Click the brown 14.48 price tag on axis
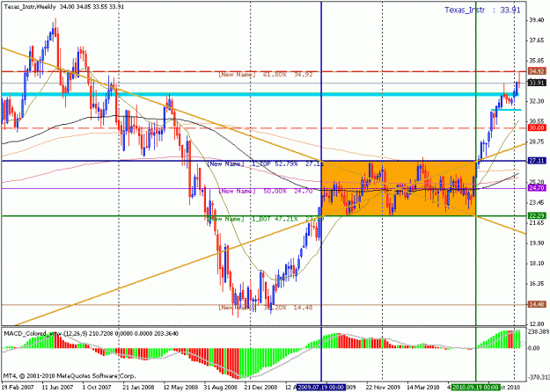This screenshot has height=392, width=550. [x=537, y=305]
